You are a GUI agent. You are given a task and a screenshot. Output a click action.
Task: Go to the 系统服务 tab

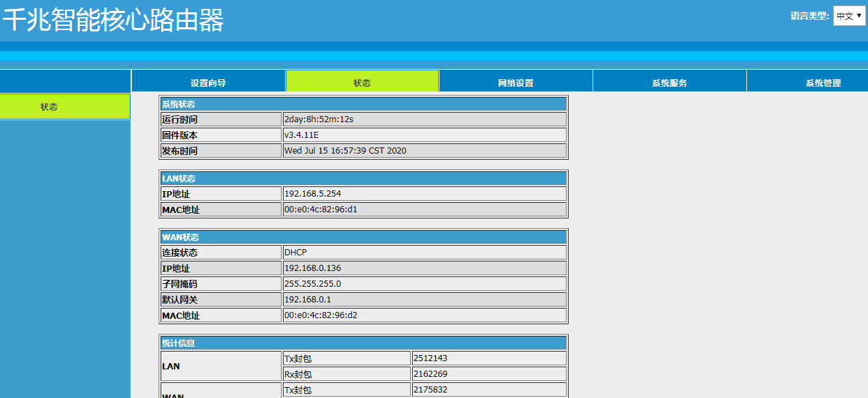pyautogui.click(x=669, y=83)
